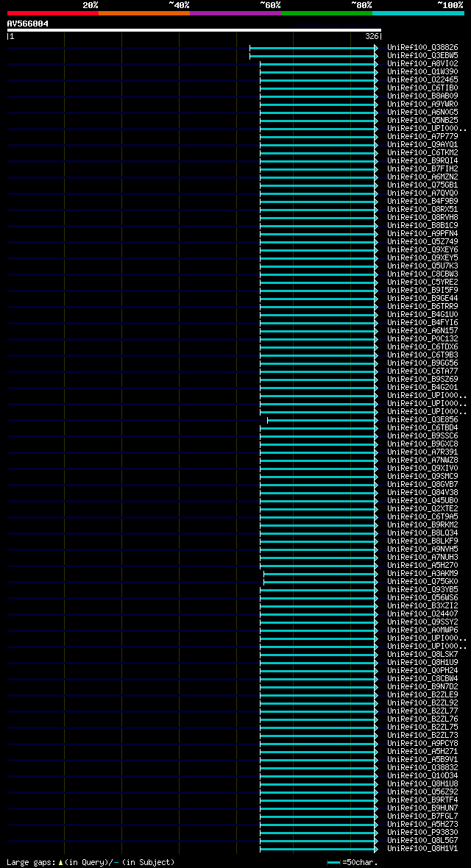Open hit UniRef100_A9PCY8
Viewport: 471px width, 868px height.
422,743
